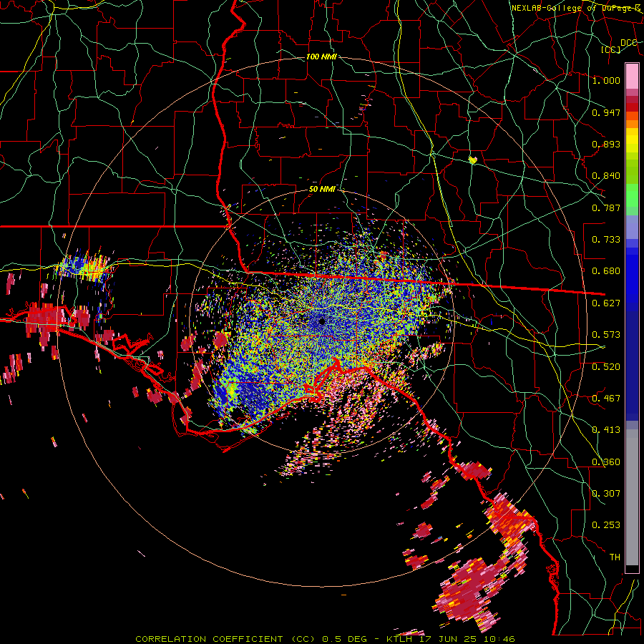Select the 0.520 legend value

[606, 367]
